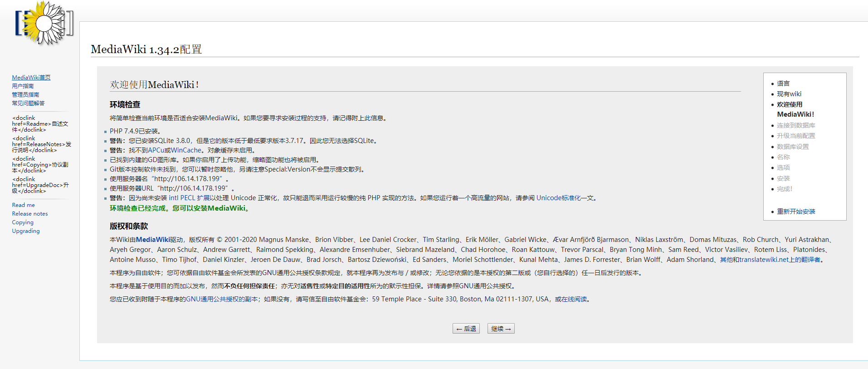Open the 管理员指南 sidebar link
Screen dimensions: 868x369
click(x=25, y=95)
